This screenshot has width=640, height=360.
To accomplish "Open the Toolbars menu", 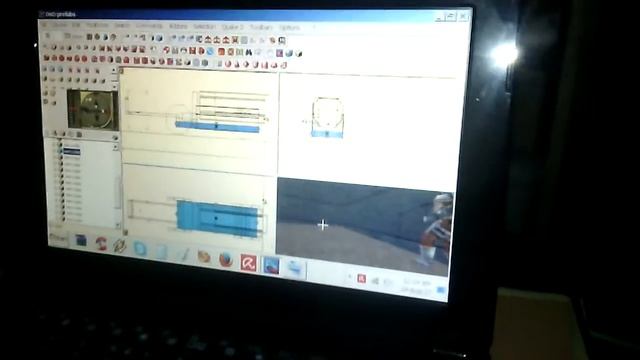I will coord(261,27).
